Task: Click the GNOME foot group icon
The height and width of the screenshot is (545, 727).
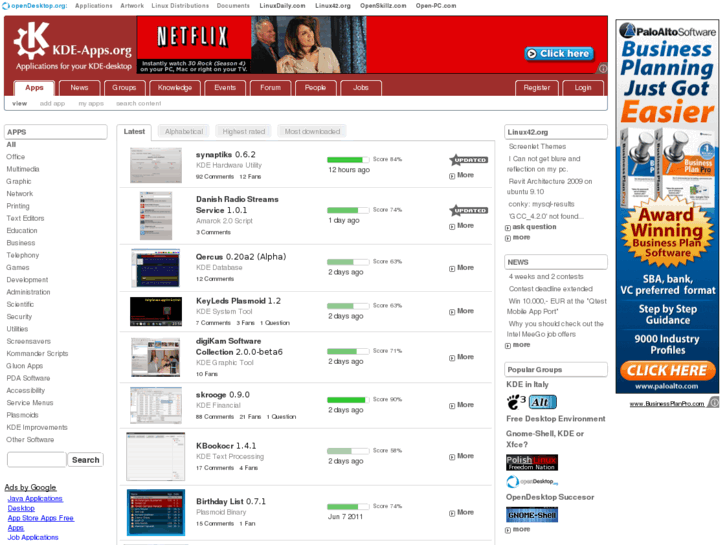Action: coord(516,402)
